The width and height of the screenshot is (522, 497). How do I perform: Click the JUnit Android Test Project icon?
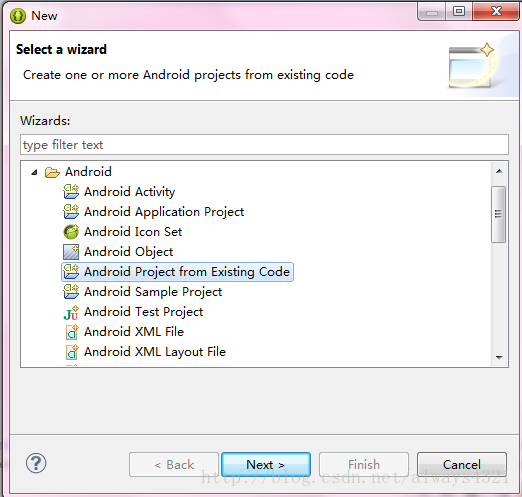coord(71,312)
